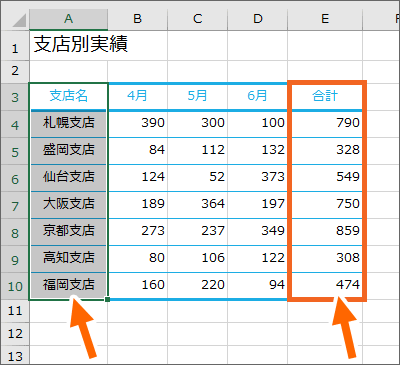This screenshot has width=400, height=365.
Task: Click cell with value 300
Action: (198, 124)
